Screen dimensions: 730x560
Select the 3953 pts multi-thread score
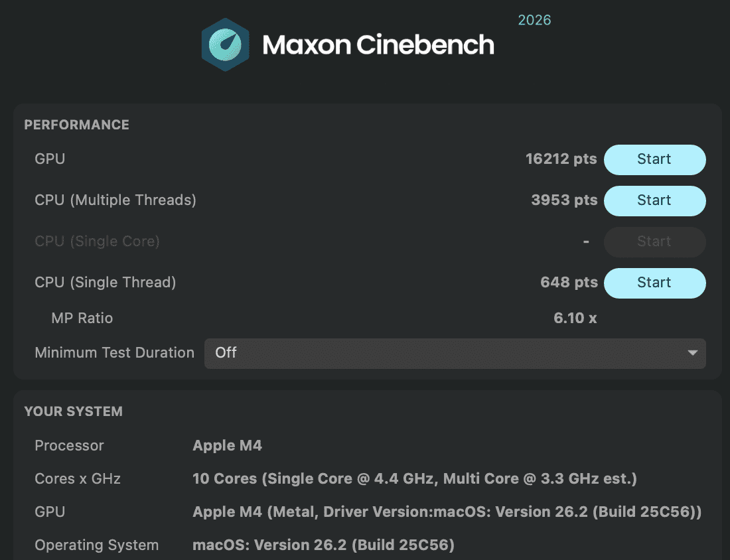pyautogui.click(x=564, y=200)
